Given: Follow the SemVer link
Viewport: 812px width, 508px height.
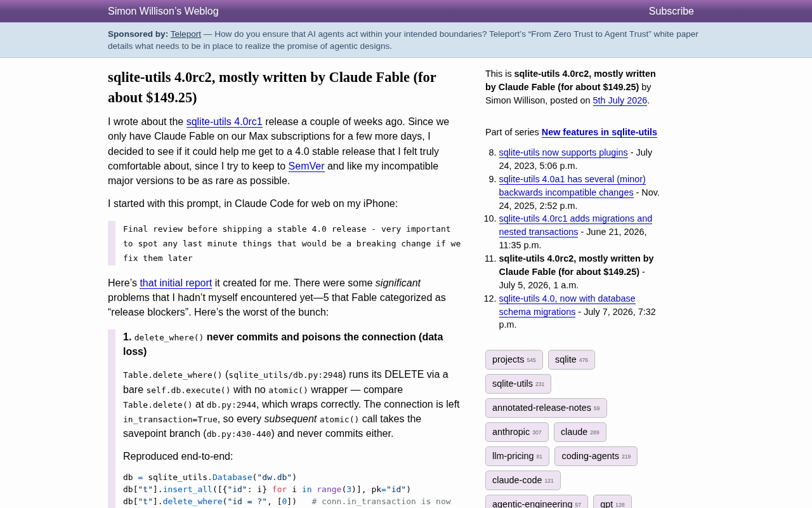Looking at the screenshot, I should point(306,166).
